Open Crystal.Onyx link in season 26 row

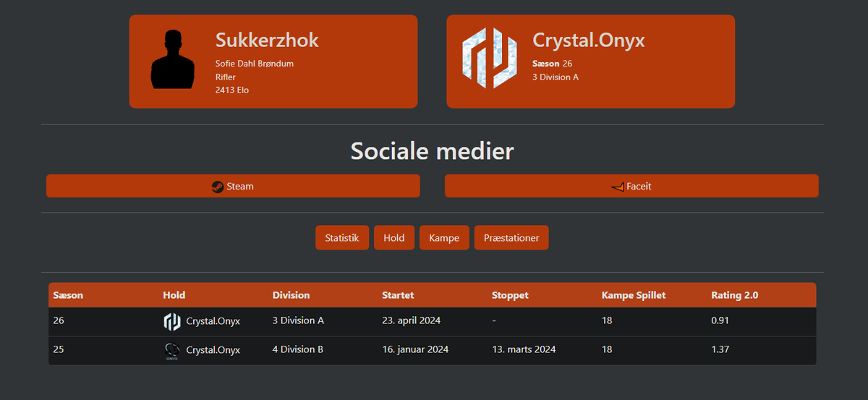(213, 320)
